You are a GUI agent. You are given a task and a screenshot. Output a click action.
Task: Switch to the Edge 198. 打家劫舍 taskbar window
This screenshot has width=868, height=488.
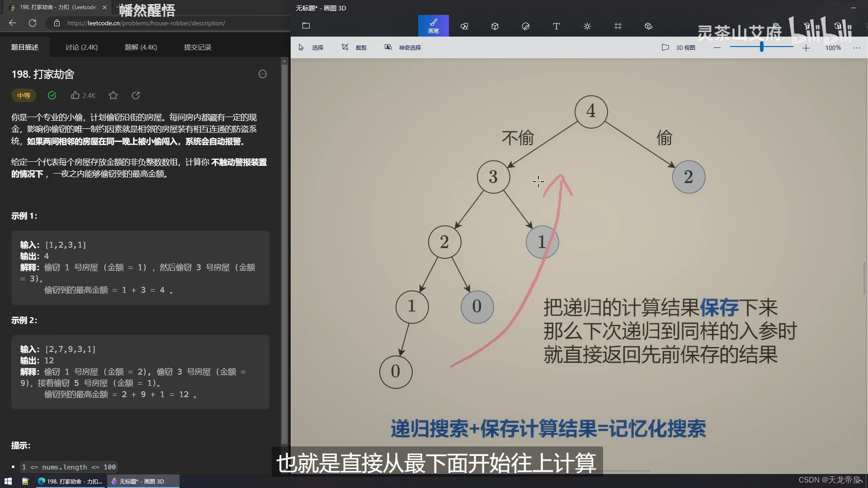click(x=71, y=481)
